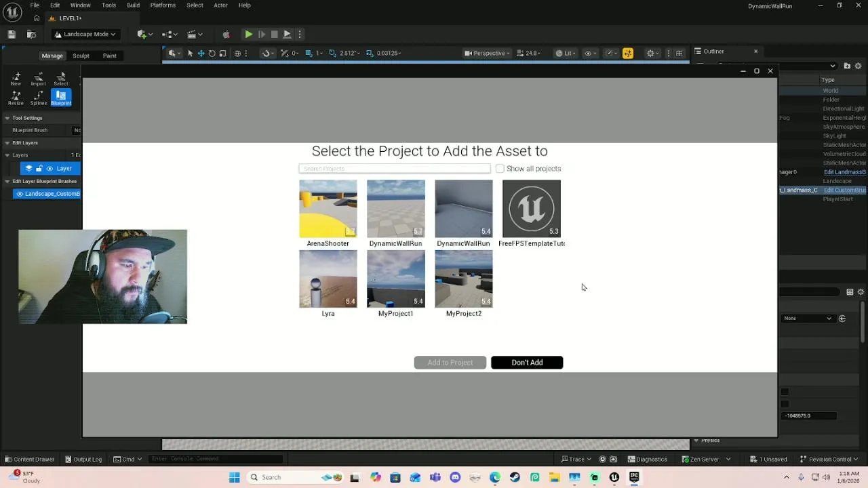The height and width of the screenshot is (488, 868).
Task: Click the viewport select mode arrow icon
Action: (190, 53)
